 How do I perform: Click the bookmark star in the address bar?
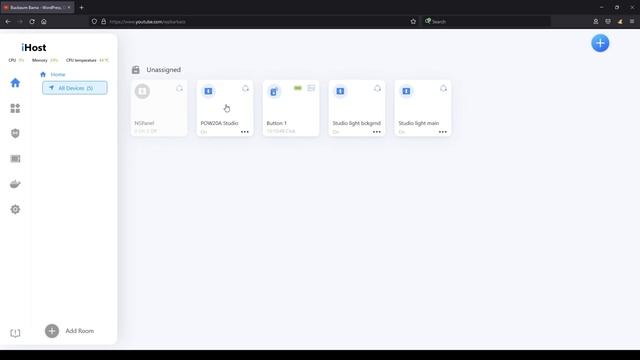click(413, 22)
